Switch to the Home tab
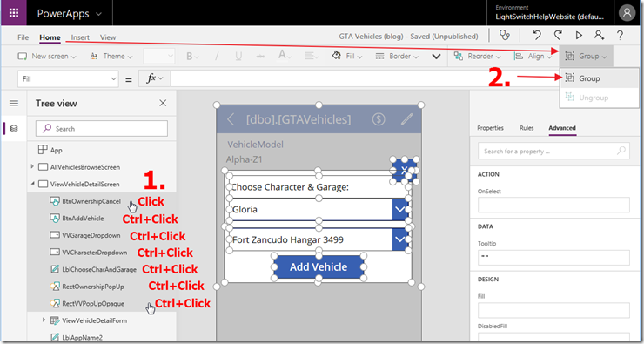This screenshot has height=344, width=644. (x=50, y=37)
